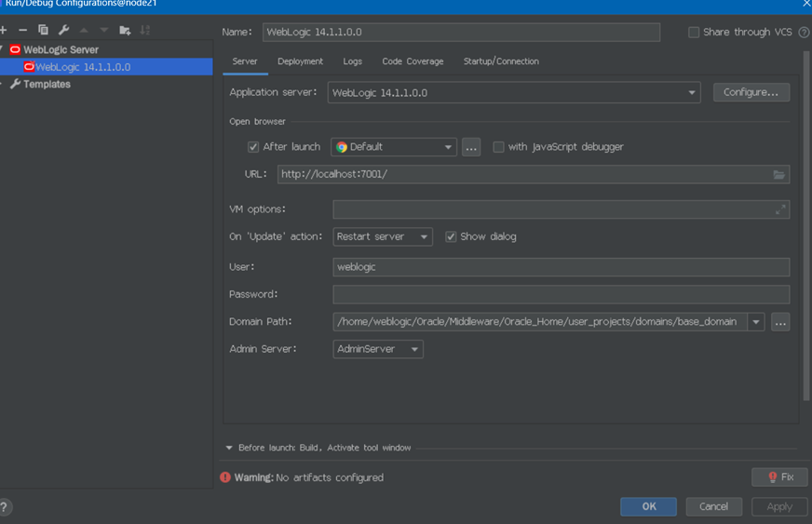Viewport: 812px width, 524px height.
Task: Switch to the Deployment tab
Action: tap(300, 61)
